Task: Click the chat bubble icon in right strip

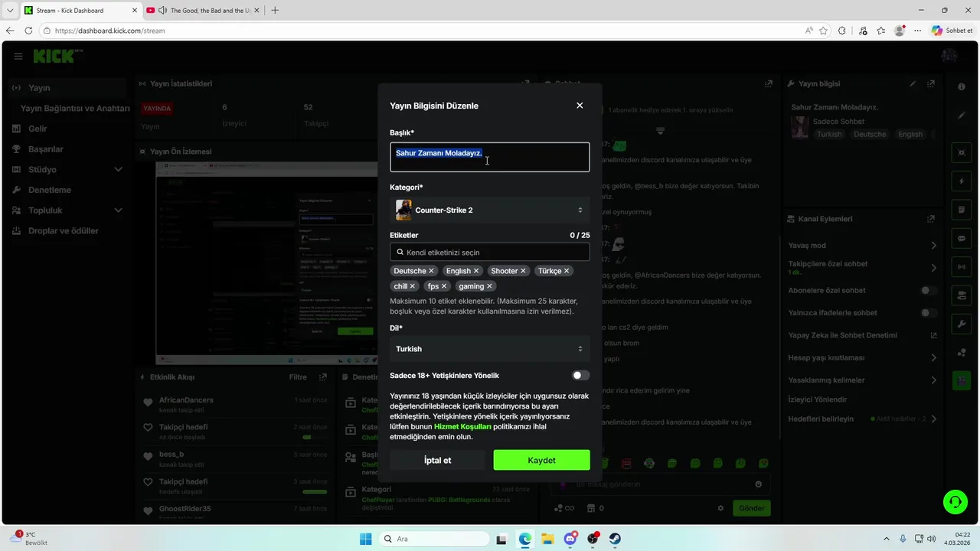Action: click(x=962, y=238)
